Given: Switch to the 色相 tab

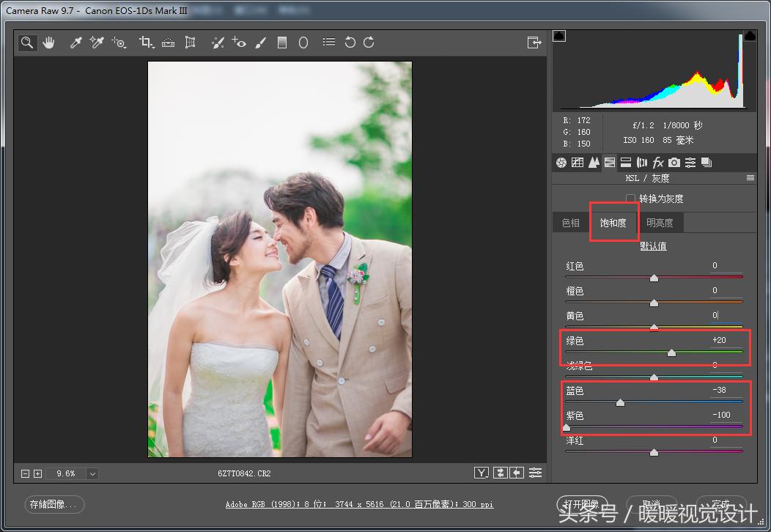Looking at the screenshot, I should (x=570, y=223).
